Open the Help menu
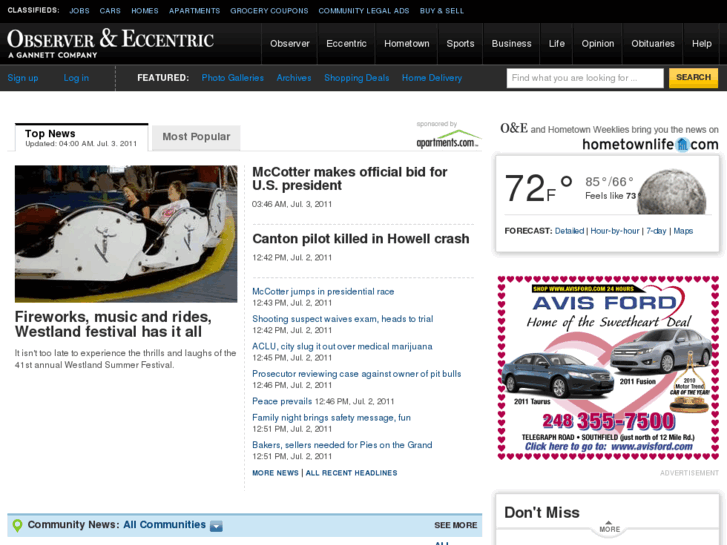Viewport: 727px width, 545px height. tap(701, 44)
